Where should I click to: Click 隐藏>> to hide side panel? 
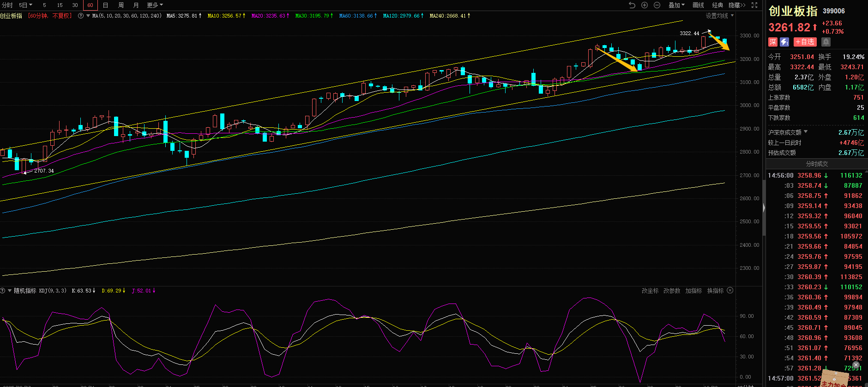[737, 5]
